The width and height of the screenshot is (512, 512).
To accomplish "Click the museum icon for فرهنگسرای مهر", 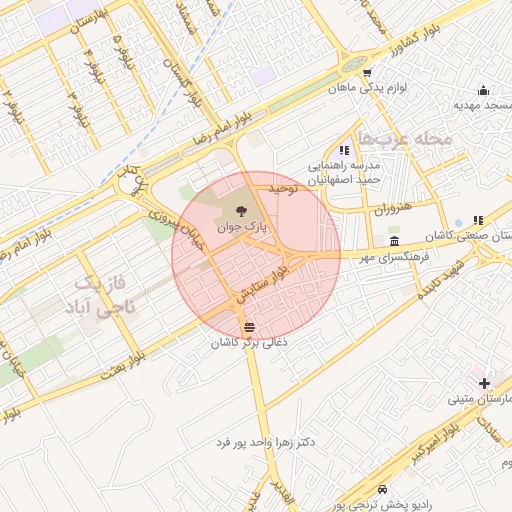I will pyautogui.click(x=394, y=241).
